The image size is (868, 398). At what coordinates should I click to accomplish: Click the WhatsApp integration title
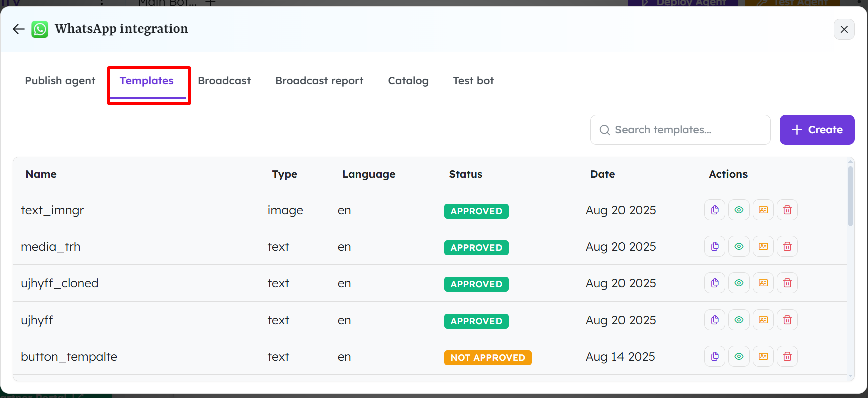click(121, 29)
